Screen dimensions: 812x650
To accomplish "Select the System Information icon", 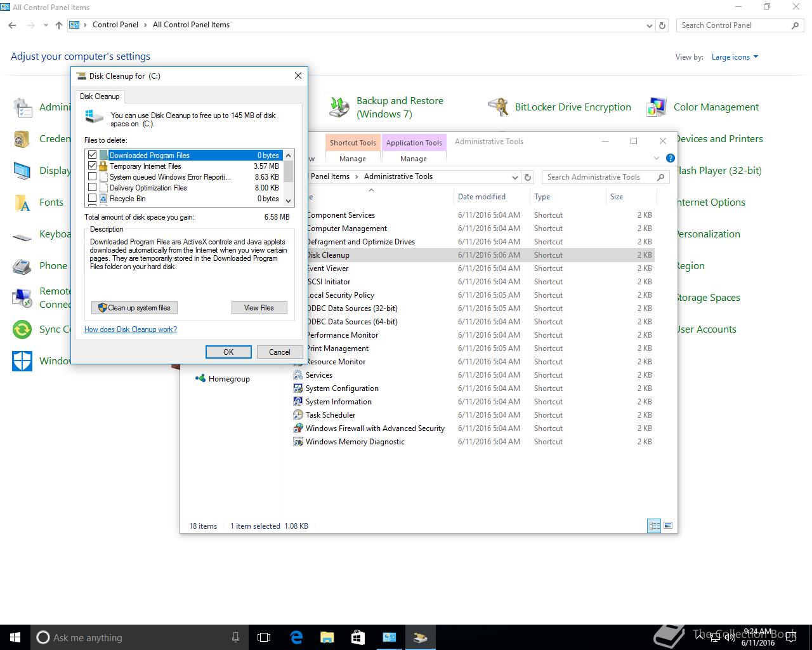I will (298, 402).
